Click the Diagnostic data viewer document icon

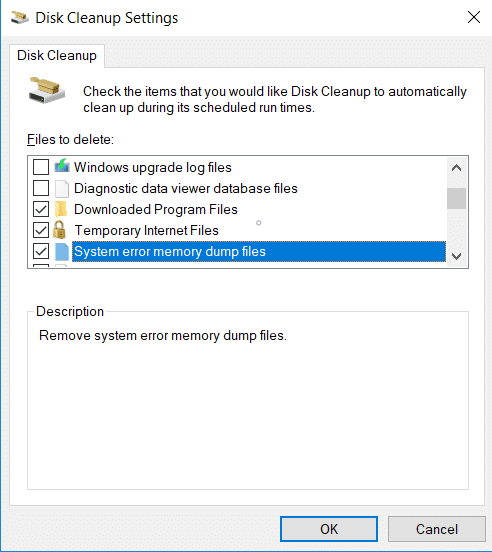click(x=62, y=188)
